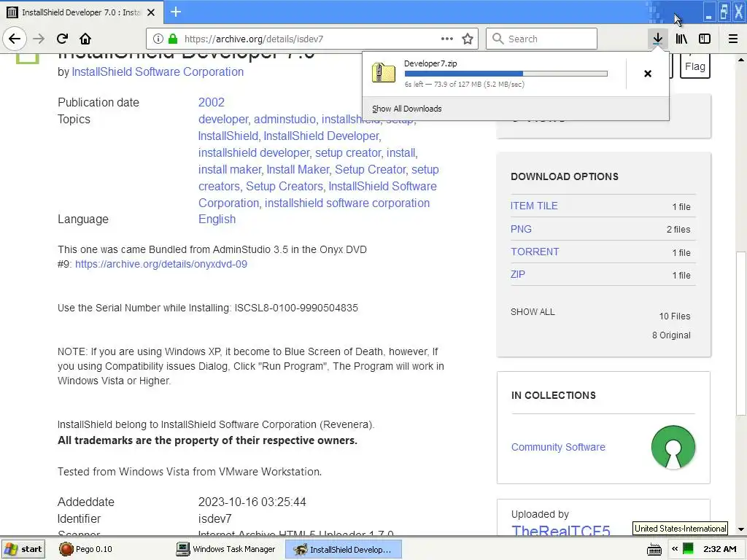Open the InstallShield Developer topic link
Screen dimensions: 747x560
pyautogui.click(x=322, y=136)
